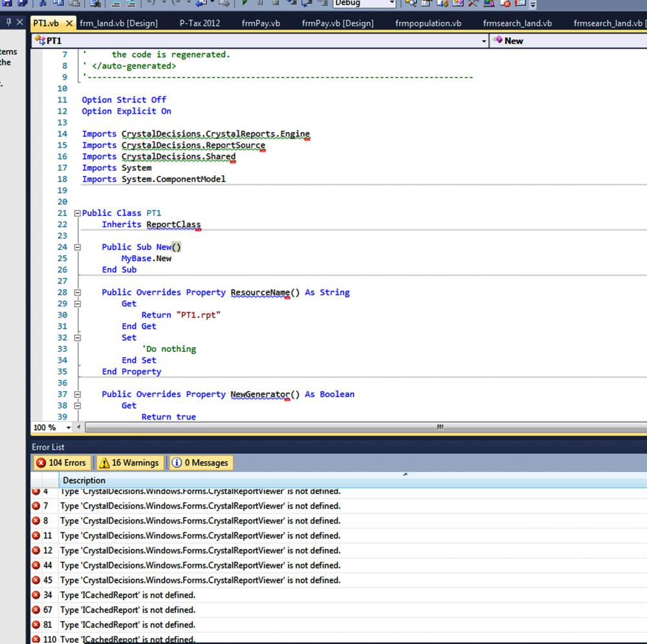Open the P-Tax 2012 tab
The image size is (647, 644).
[200, 23]
